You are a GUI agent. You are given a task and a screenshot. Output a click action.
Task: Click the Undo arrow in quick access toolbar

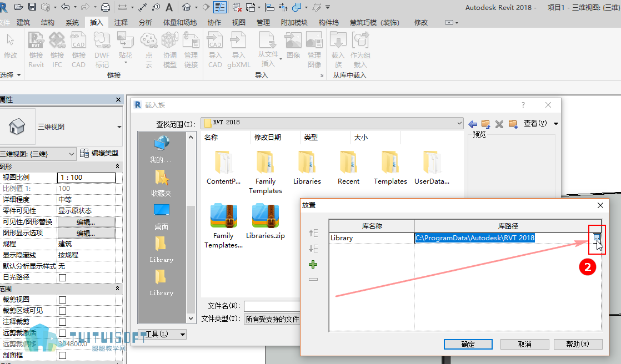pos(66,7)
